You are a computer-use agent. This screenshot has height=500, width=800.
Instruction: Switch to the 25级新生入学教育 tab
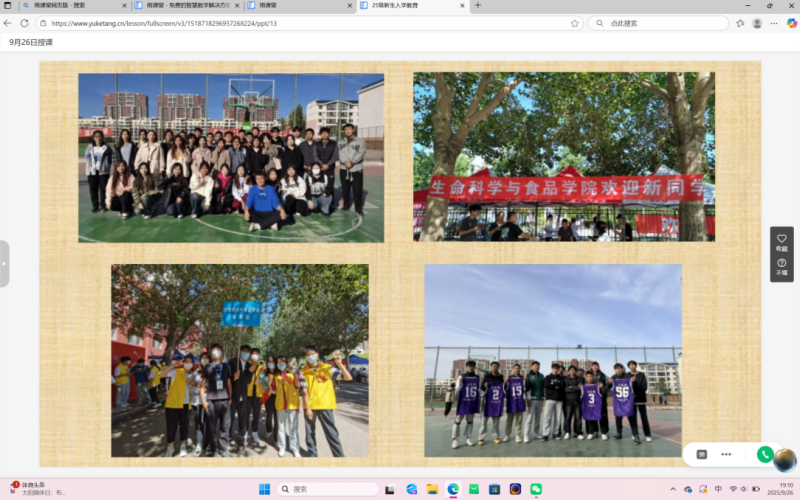click(x=405, y=6)
